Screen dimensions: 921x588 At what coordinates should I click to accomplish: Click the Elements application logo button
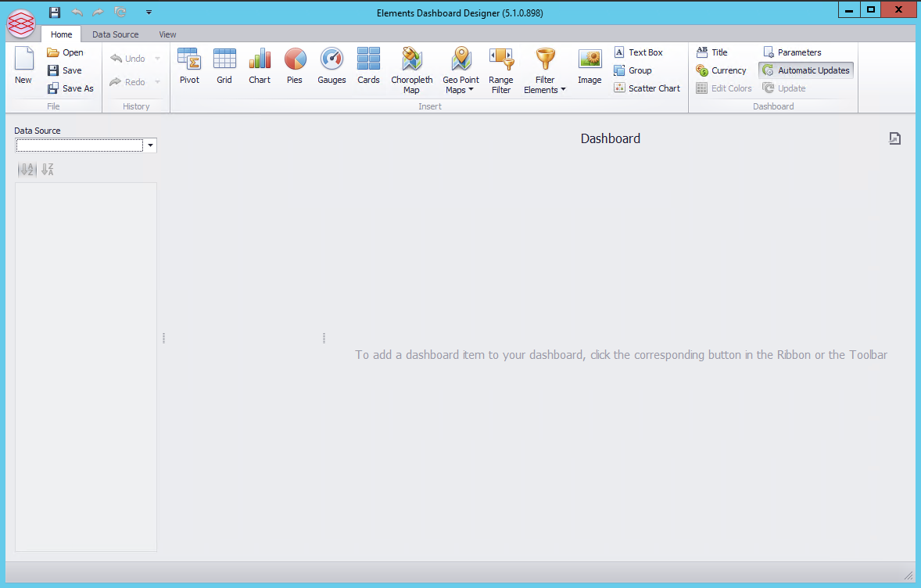point(21,23)
